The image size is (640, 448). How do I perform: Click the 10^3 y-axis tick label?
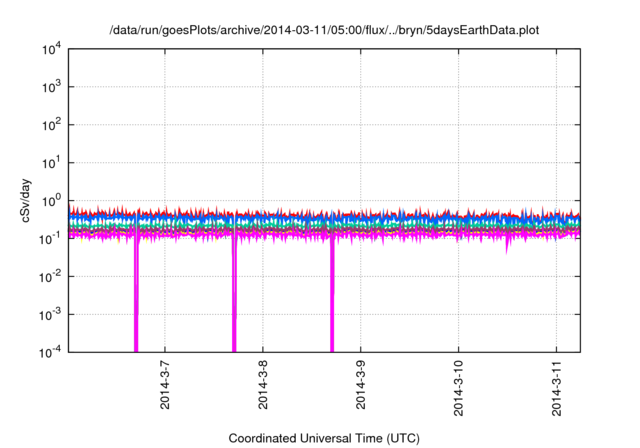tap(51, 88)
